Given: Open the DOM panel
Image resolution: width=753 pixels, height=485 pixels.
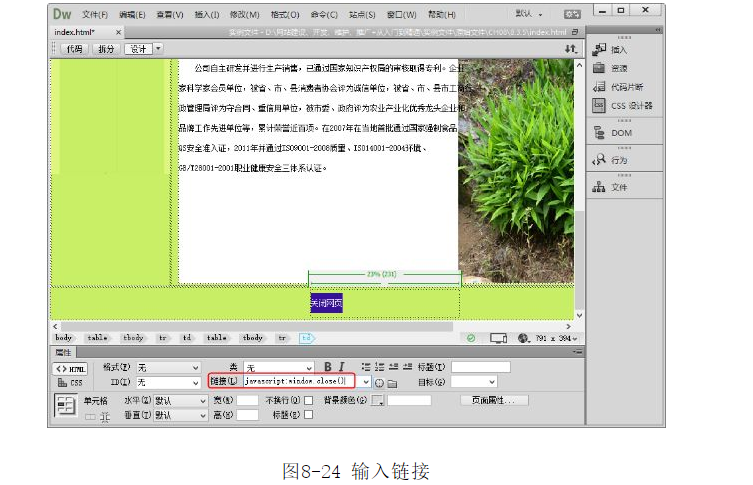Looking at the screenshot, I should pos(599,132).
